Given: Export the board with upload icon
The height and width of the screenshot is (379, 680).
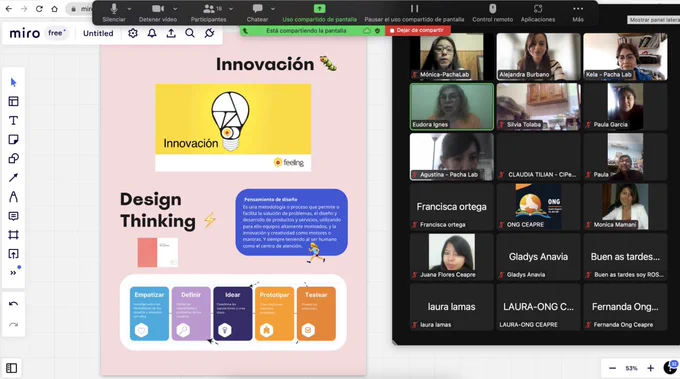Looking at the screenshot, I should [171, 33].
